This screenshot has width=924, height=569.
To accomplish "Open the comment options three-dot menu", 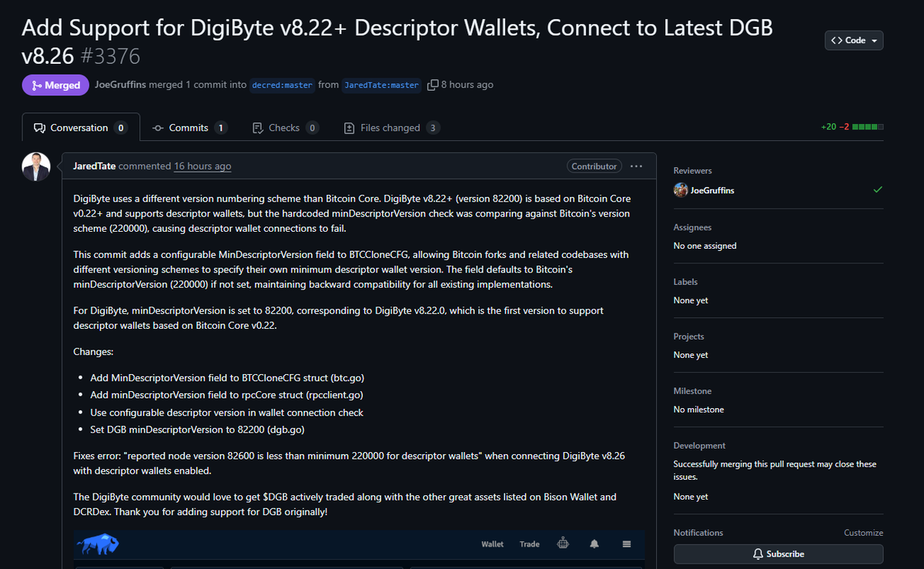I will coord(636,166).
